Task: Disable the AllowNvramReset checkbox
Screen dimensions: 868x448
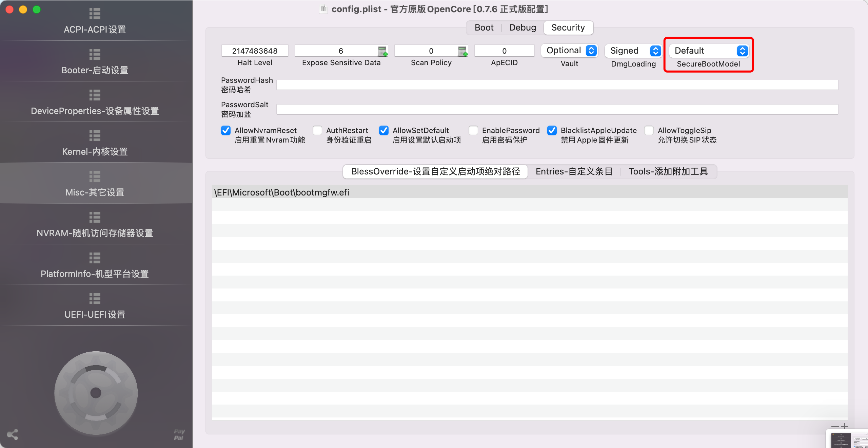Action: pos(225,130)
